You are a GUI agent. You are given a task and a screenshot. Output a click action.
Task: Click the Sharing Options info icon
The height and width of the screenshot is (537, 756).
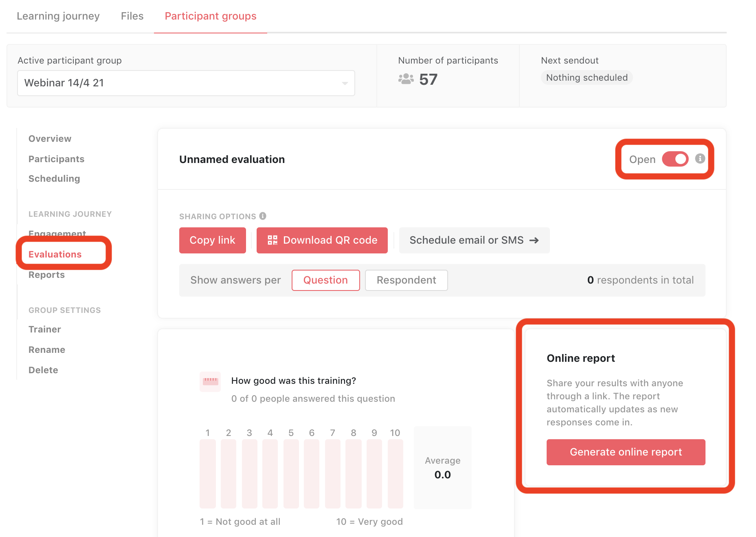click(x=263, y=216)
